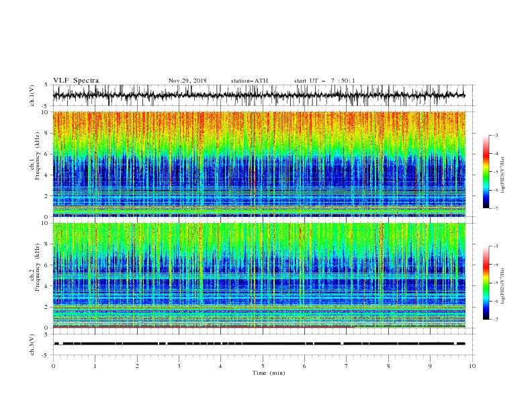This screenshot has width=532, height=411.
Task: Click the ch.1 spectrogram panel
Action: point(259,164)
